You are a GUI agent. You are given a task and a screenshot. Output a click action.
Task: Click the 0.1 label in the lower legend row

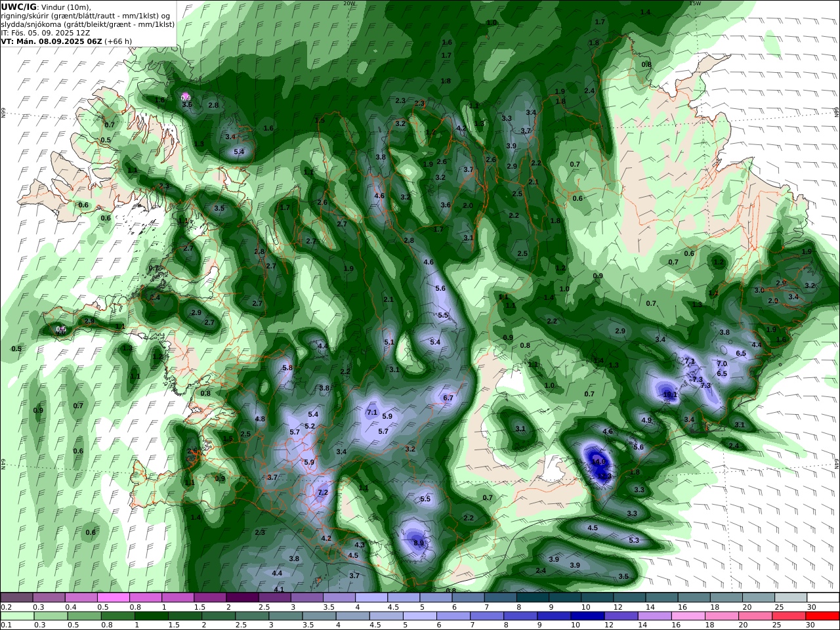pos(6,625)
